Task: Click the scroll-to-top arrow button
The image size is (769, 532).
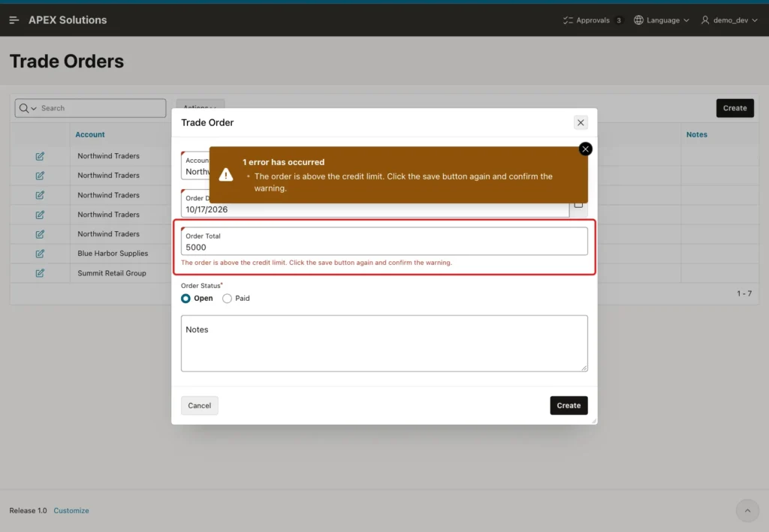Action: 747,510
